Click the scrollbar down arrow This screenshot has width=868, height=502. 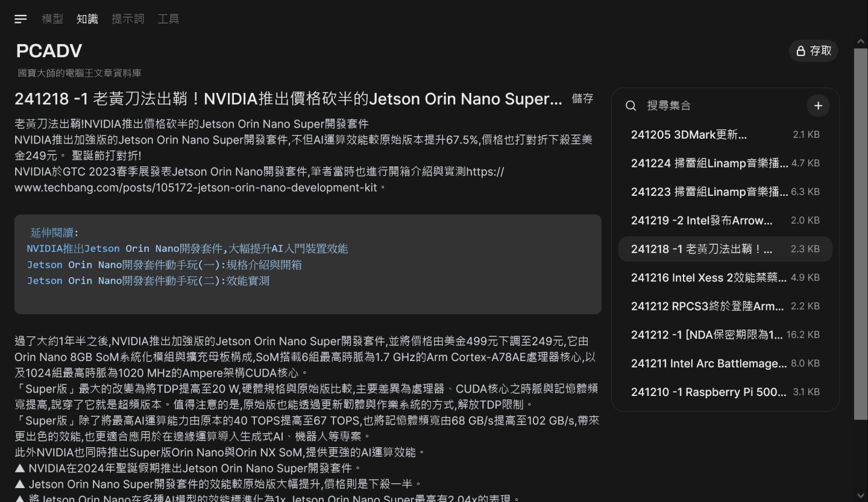point(861,496)
